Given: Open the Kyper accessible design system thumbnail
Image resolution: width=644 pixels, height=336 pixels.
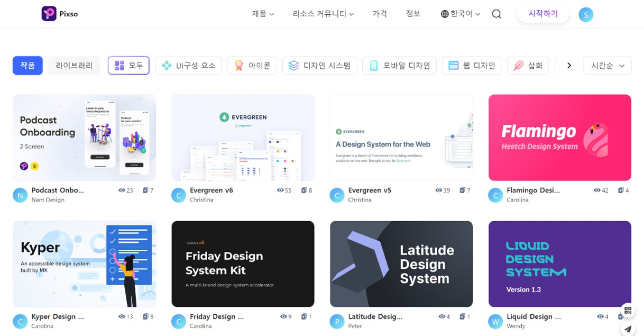Looking at the screenshot, I should pos(85,264).
